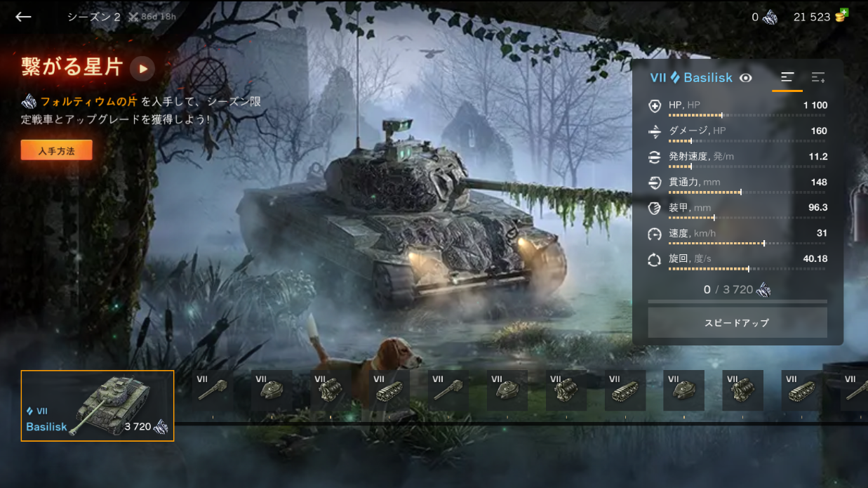The height and width of the screenshot is (488, 868).
Task: Select the third turret upgrade icon
Action: pyautogui.click(x=684, y=390)
